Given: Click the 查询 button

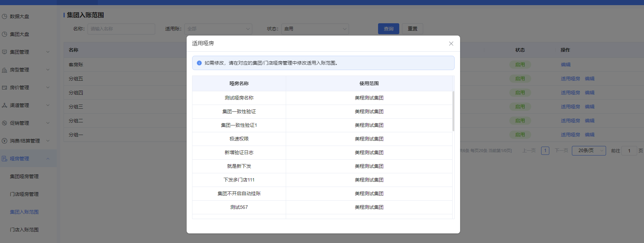Looking at the screenshot, I should coord(389,29).
